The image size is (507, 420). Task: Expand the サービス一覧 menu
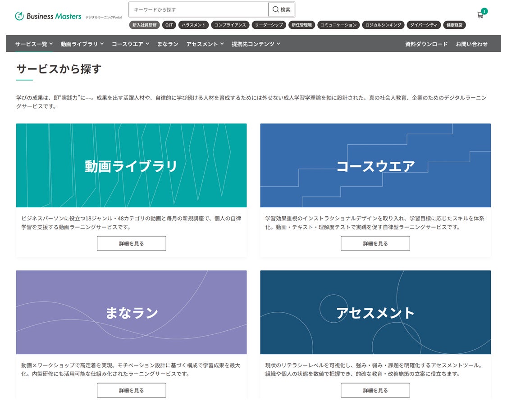pos(34,44)
